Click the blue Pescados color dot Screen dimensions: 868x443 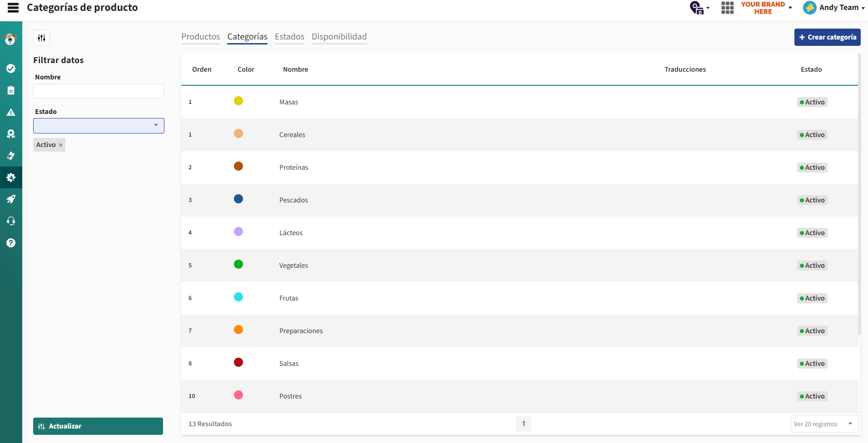tap(238, 199)
